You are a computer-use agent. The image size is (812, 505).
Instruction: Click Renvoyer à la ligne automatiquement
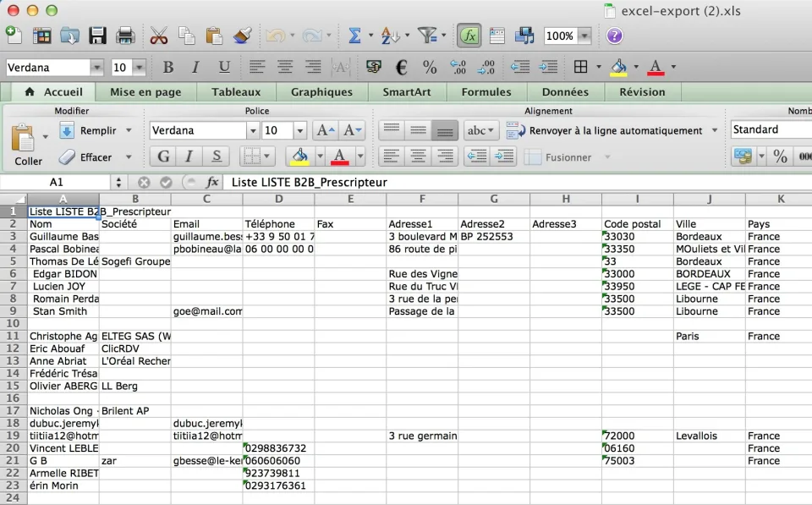(615, 130)
